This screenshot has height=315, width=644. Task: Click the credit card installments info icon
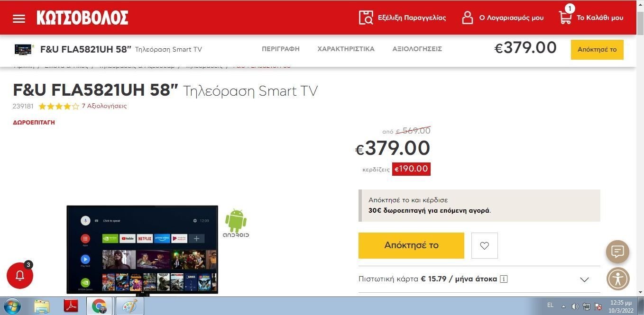click(504, 279)
